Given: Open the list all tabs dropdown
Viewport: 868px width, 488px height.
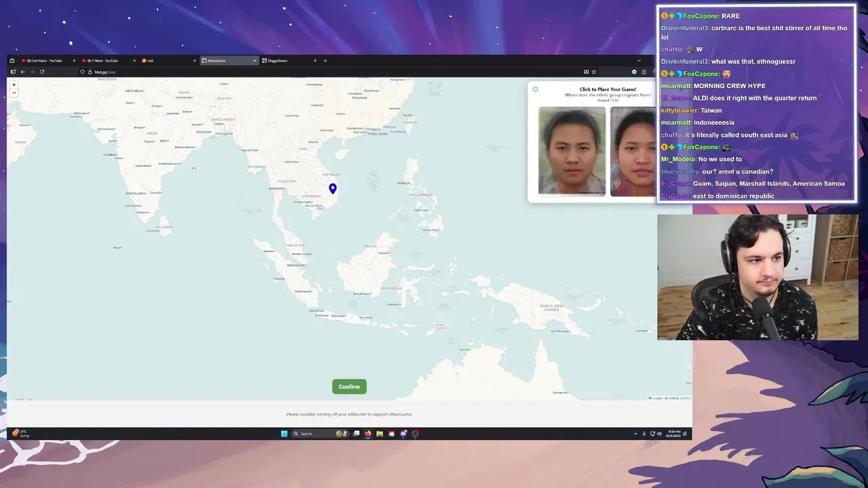Looking at the screenshot, I should coord(638,60).
